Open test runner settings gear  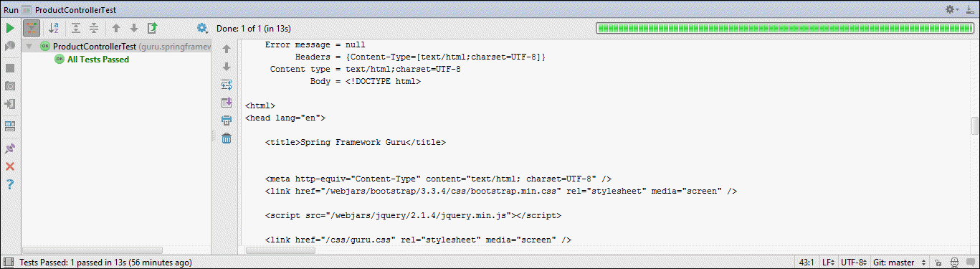[202, 28]
